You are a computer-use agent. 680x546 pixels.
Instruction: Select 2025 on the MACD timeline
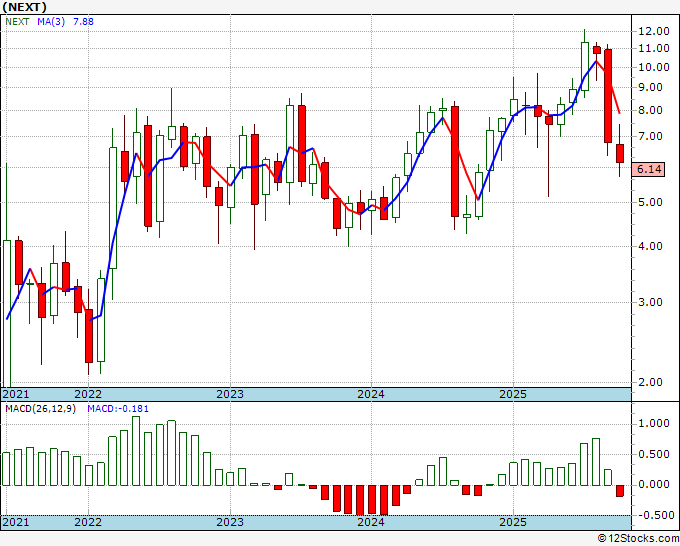(x=513, y=522)
